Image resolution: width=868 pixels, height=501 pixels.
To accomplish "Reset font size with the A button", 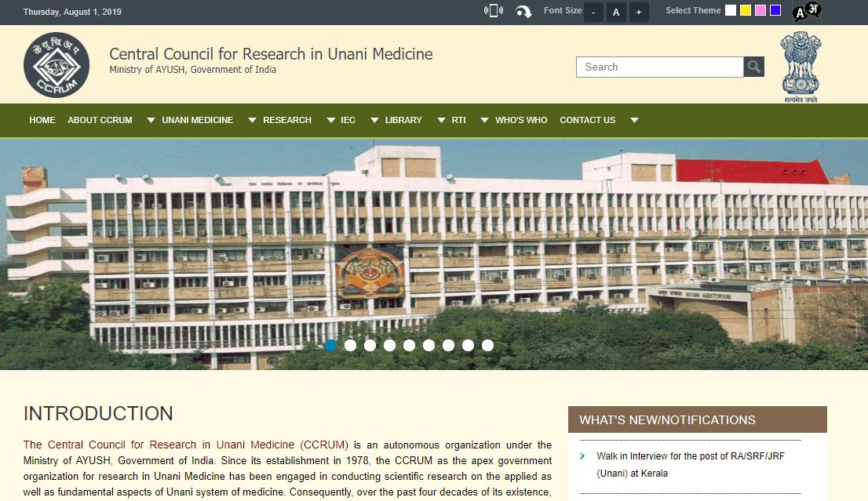I will [616, 13].
